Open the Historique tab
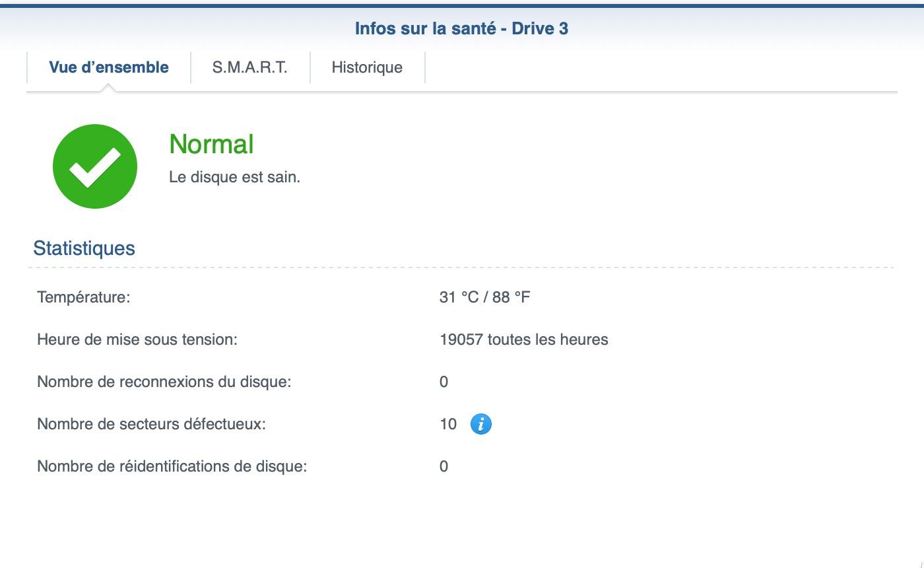Image resolution: width=924 pixels, height=568 pixels. [x=367, y=67]
